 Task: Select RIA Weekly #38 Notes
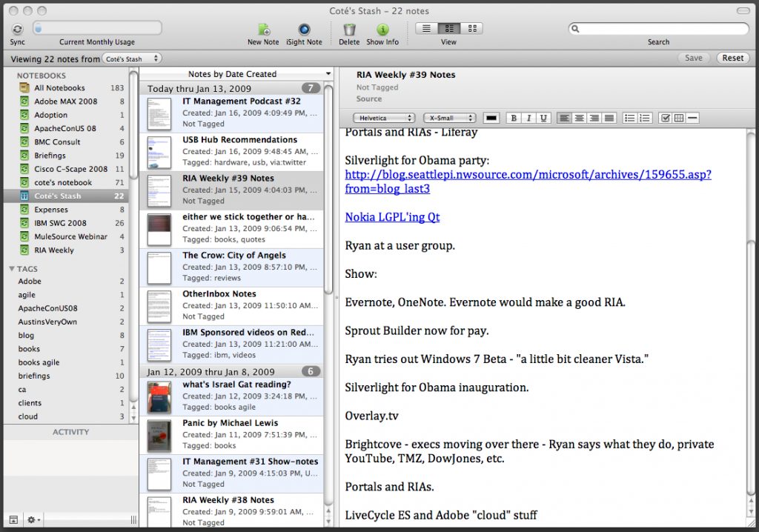231,511
